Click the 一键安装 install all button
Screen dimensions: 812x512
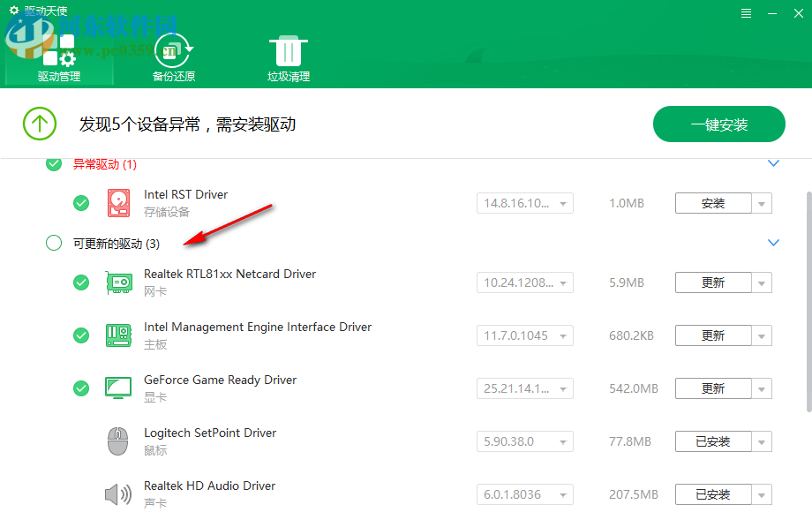pyautogui.click(x=718, y=124)
